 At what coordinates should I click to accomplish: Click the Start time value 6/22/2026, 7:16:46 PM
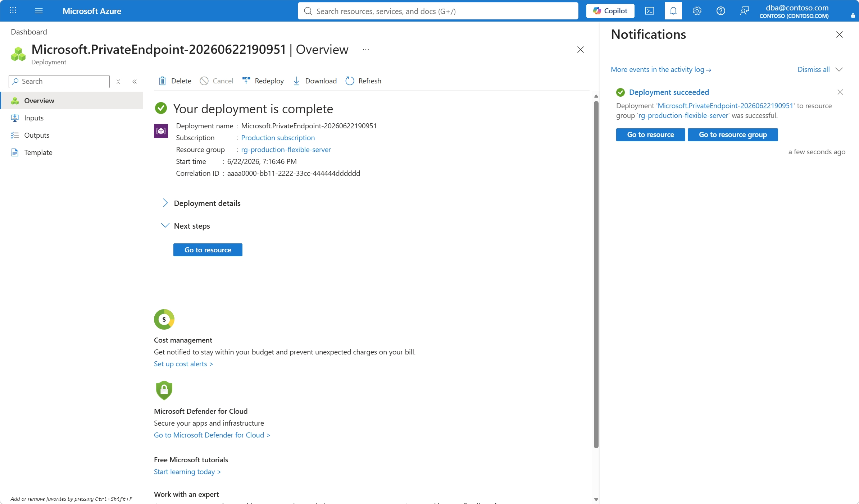point(262,161)
